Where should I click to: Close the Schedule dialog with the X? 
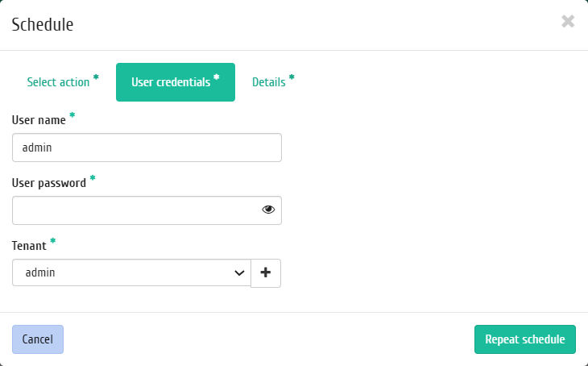(x=568, y=22)
